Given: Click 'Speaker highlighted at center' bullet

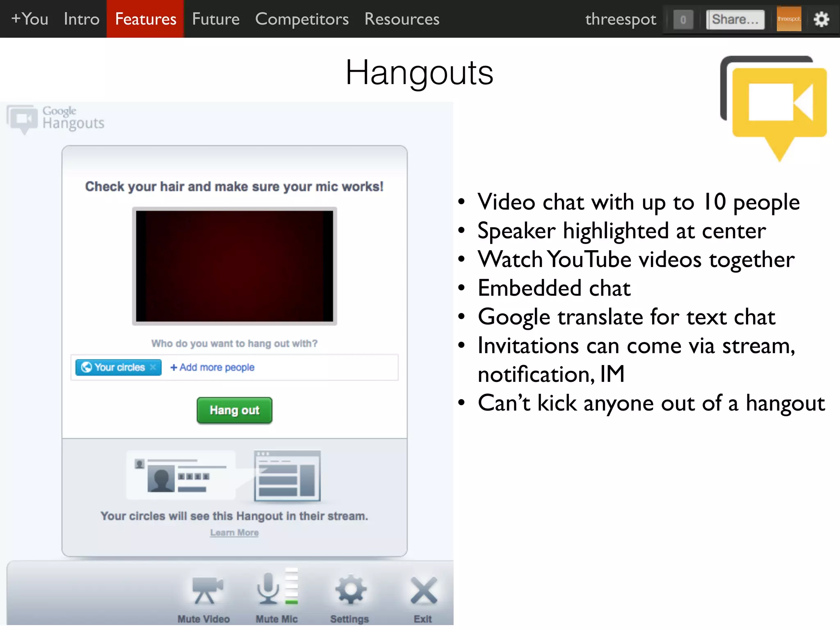Looking at the screenshot, I should pos(621,231).
